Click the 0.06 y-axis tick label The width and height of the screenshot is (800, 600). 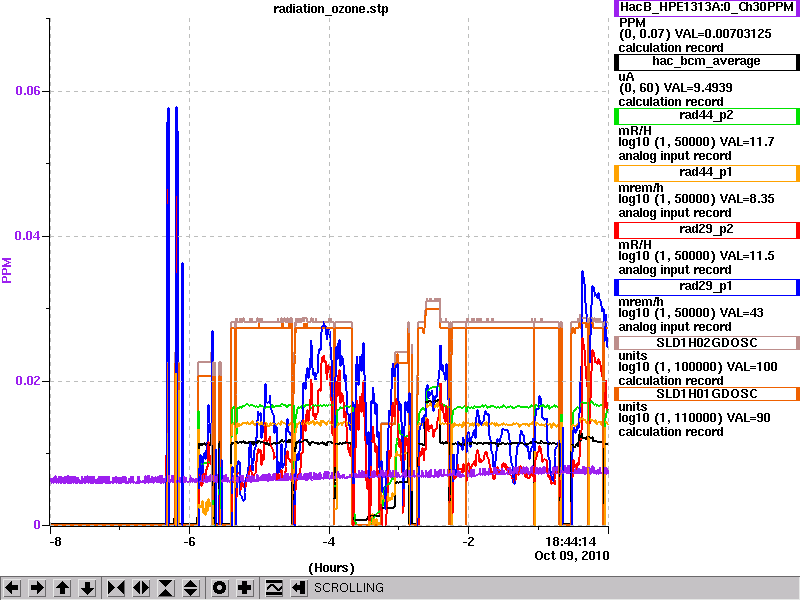click(28, 91)
